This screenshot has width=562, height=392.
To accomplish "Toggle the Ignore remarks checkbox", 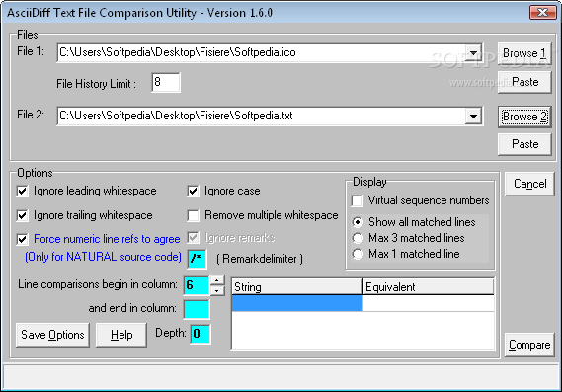I will [x=193, y=238].
